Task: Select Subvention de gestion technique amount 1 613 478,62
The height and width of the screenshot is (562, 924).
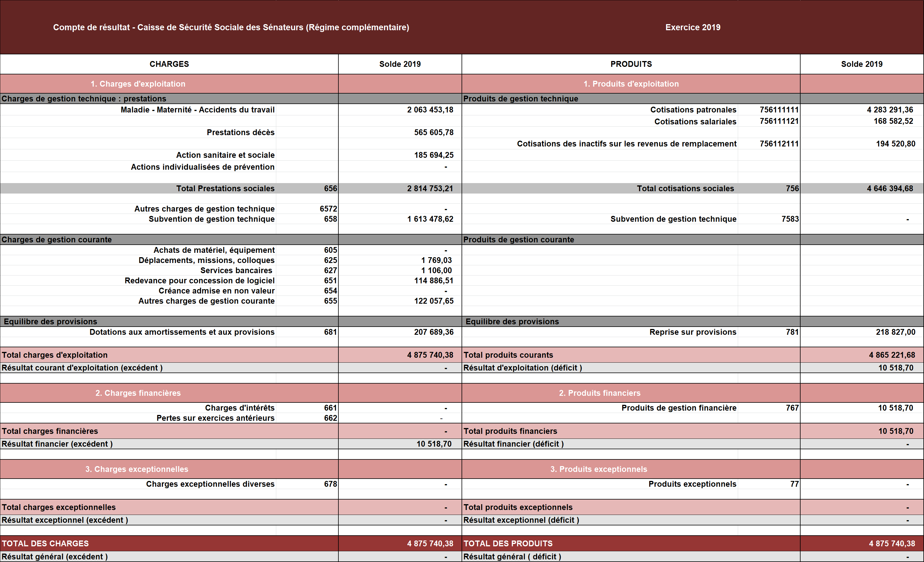Action: point(430,219)
